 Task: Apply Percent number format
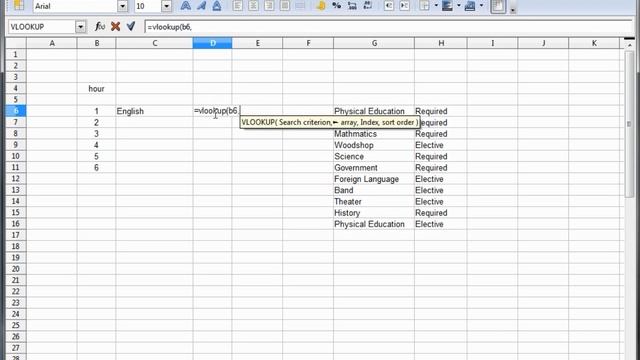pyautogui.click(x=337, y=6)
